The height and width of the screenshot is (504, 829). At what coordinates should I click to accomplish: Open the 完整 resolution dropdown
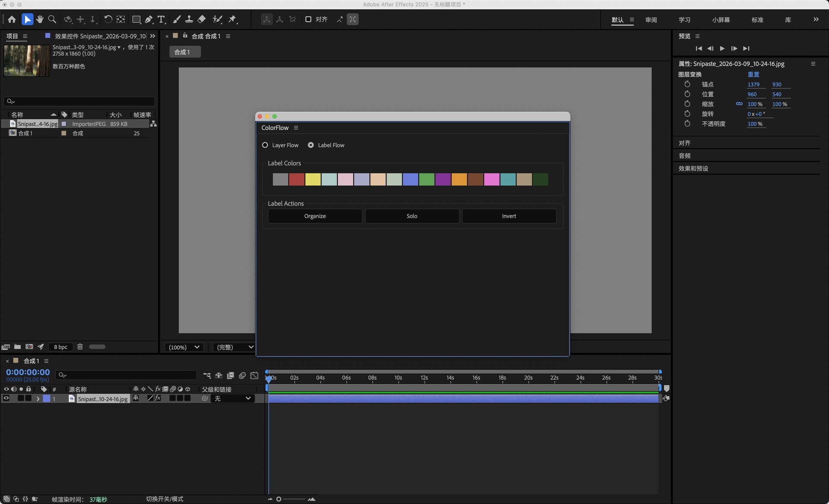click(234, 347)
